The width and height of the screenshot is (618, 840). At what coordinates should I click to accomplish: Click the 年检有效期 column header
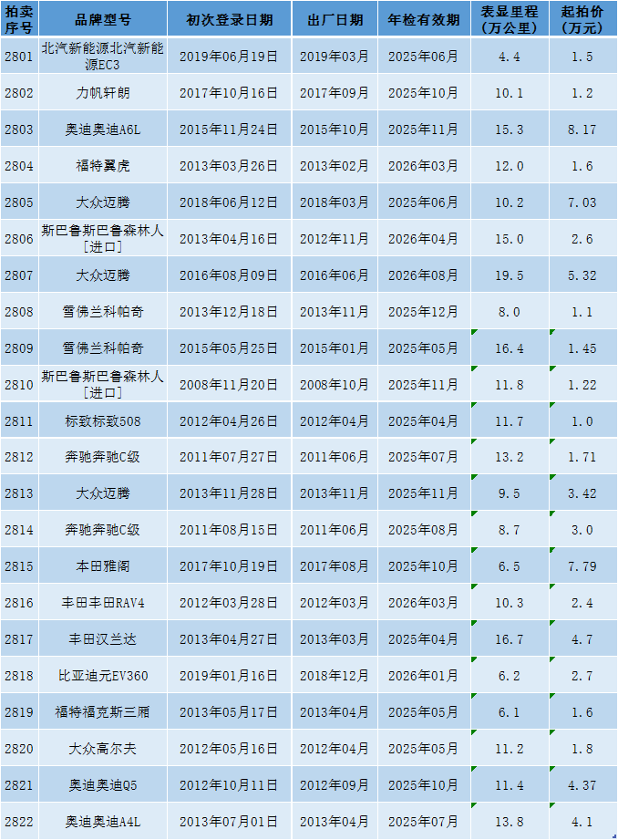424,19
